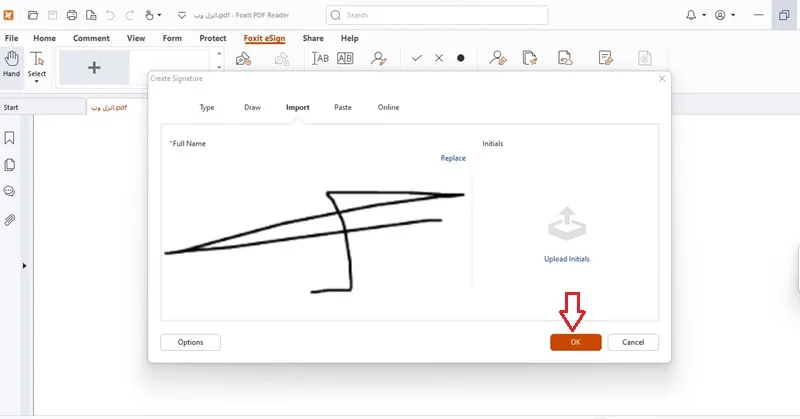Insert the dot symbol tool
The width and height of the screenshot is (800, 419).
point(461,58)
